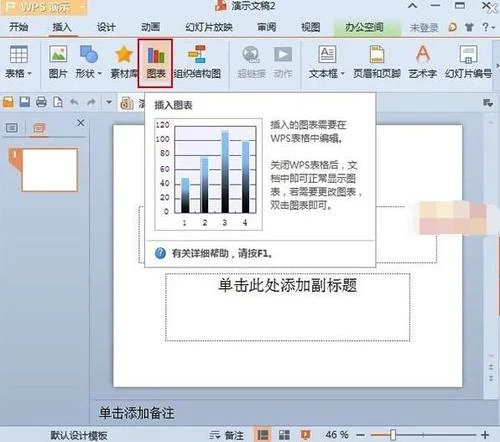The width and height of the screenshot is (500, 442).
Task: Open the help dropdown arrow next to question mark
Action: coord(493,28)
